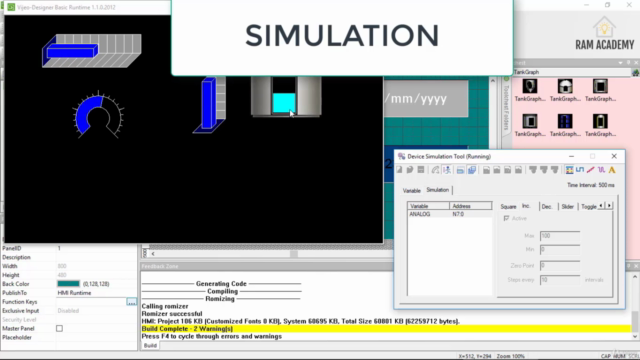Click the editor horizontal scroll left arrow
640x360 pixels.
point(153,253)
